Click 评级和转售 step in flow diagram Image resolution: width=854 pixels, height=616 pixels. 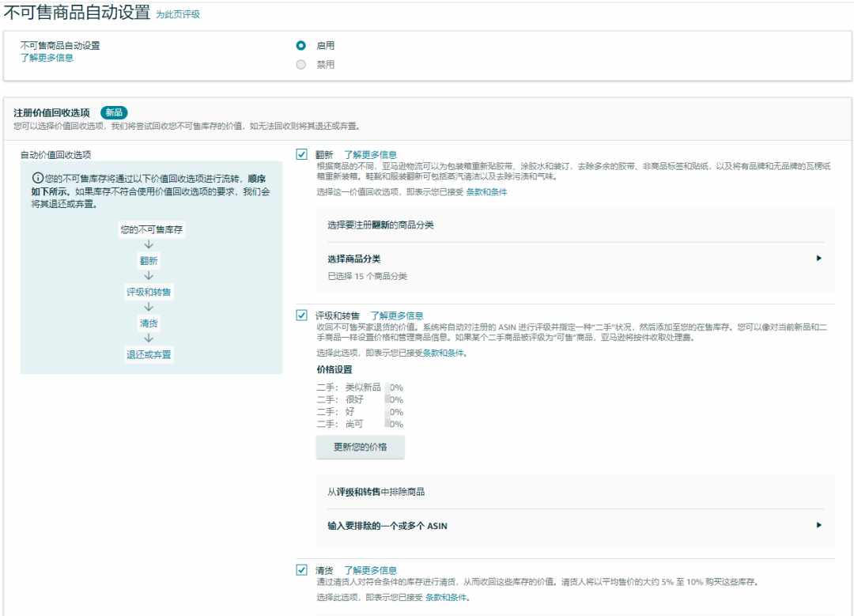click(x=149, y=293)
